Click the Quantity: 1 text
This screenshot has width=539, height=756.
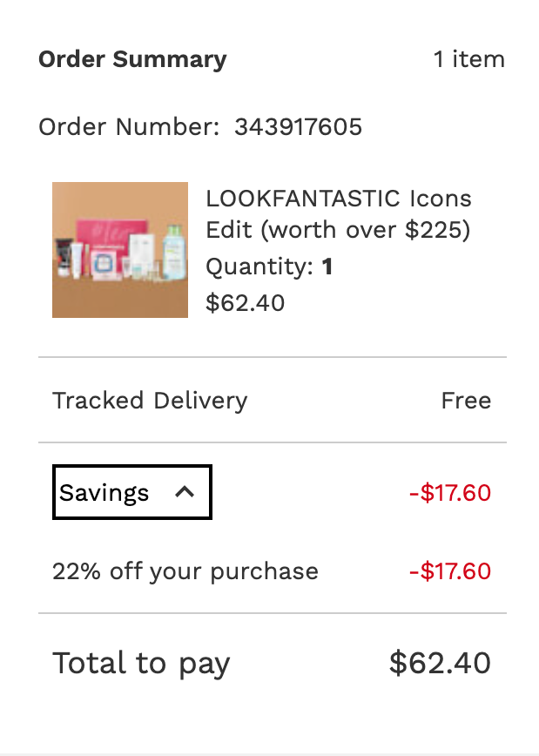[x=269, y=267]
